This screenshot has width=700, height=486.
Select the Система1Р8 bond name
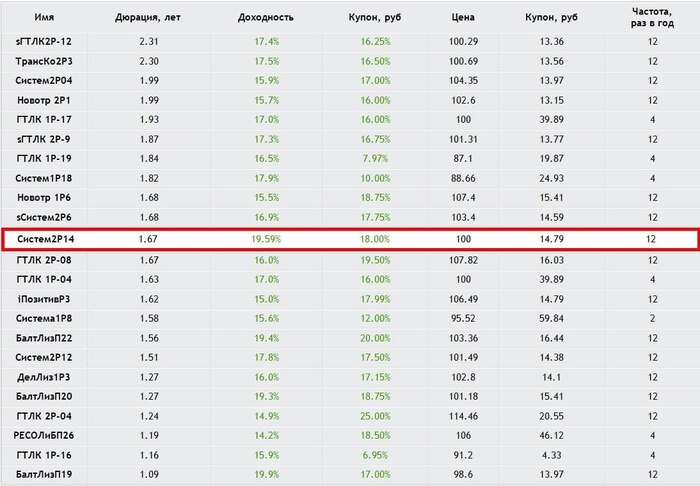(44, 319)
